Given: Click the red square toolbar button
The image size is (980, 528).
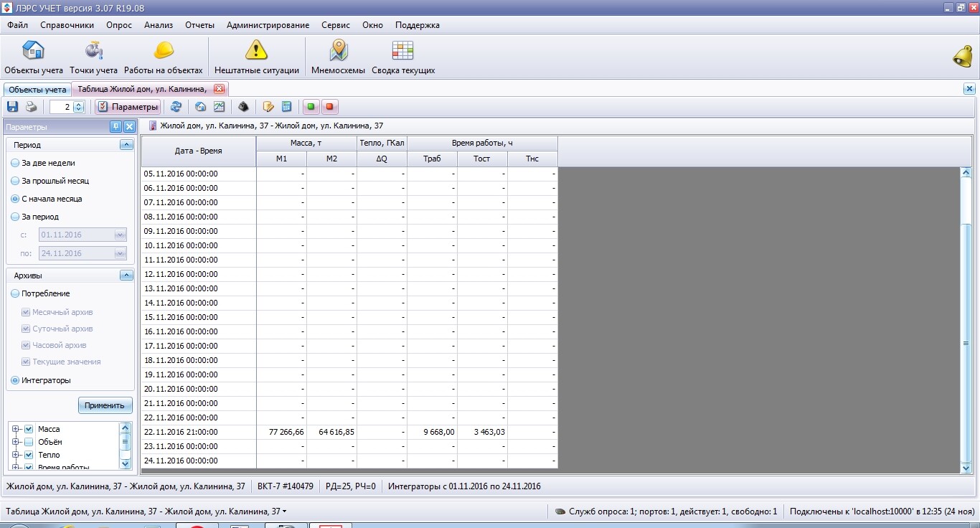Looking at the screenshot, I should 330,107.
